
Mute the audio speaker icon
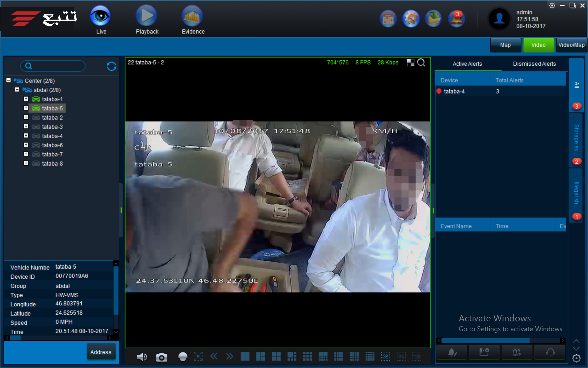141,357
